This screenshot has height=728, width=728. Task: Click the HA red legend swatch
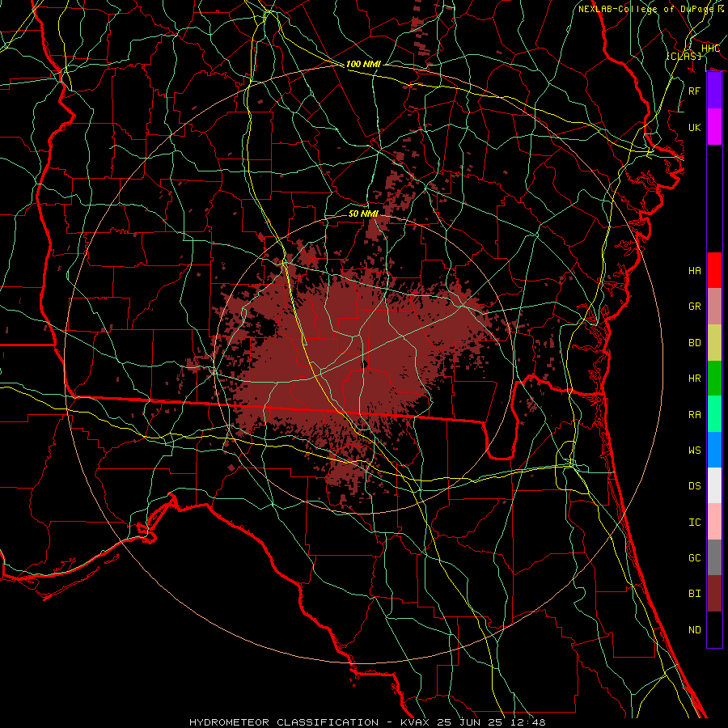coord(714,270)
